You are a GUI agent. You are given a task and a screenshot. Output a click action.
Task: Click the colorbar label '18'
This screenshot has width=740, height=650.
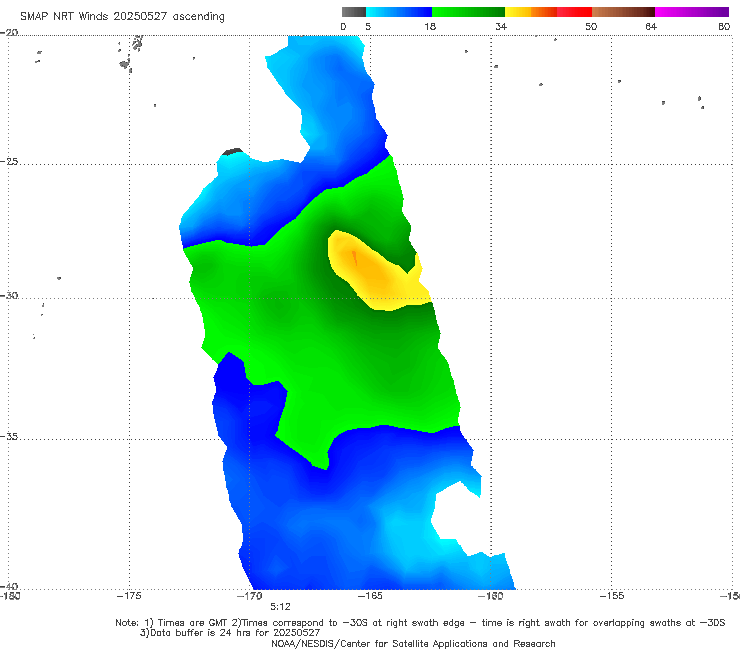click(430, 26)
